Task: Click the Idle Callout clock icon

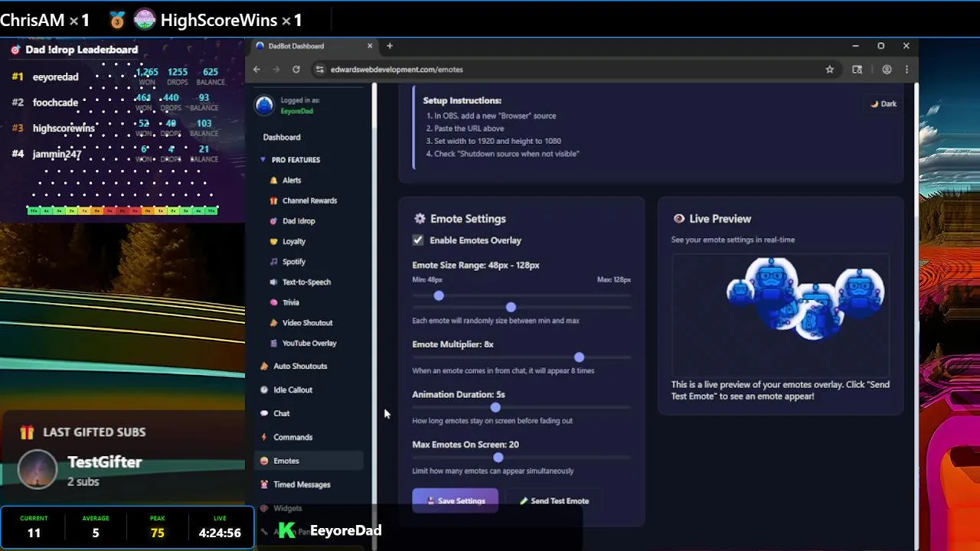Action: [x=264, y=390]
